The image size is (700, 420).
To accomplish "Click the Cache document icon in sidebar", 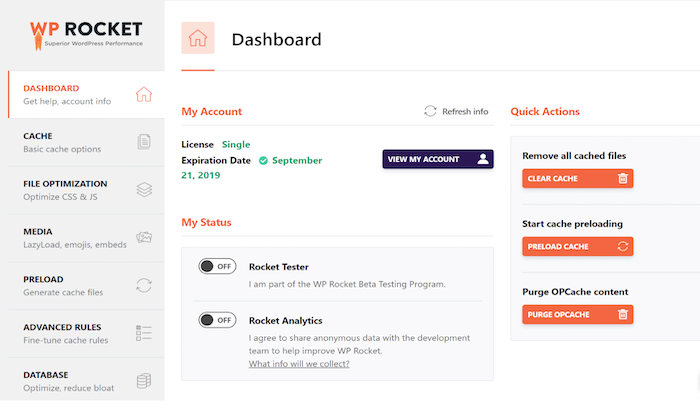I will click(144, 142).
